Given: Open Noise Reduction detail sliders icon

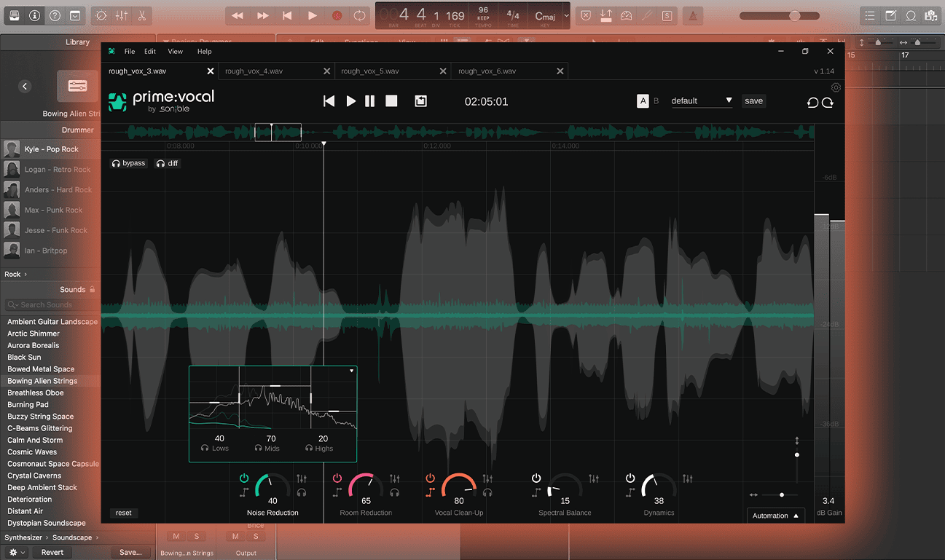Looking at the screenshot, I should pyautogui.click(x=302, y=478).
